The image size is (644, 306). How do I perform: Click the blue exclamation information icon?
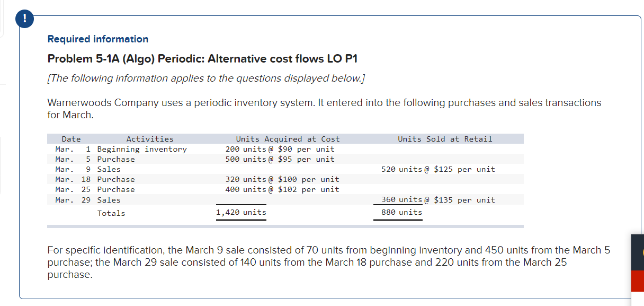(24, 18)
